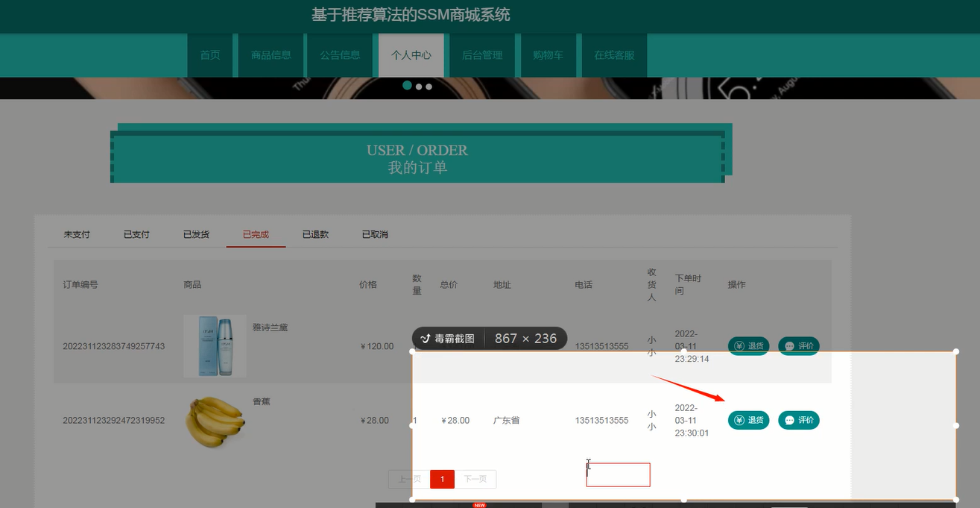The image size is (980, 508).
Task: Click the 香蕉 product name
Action: pos(261,401)
